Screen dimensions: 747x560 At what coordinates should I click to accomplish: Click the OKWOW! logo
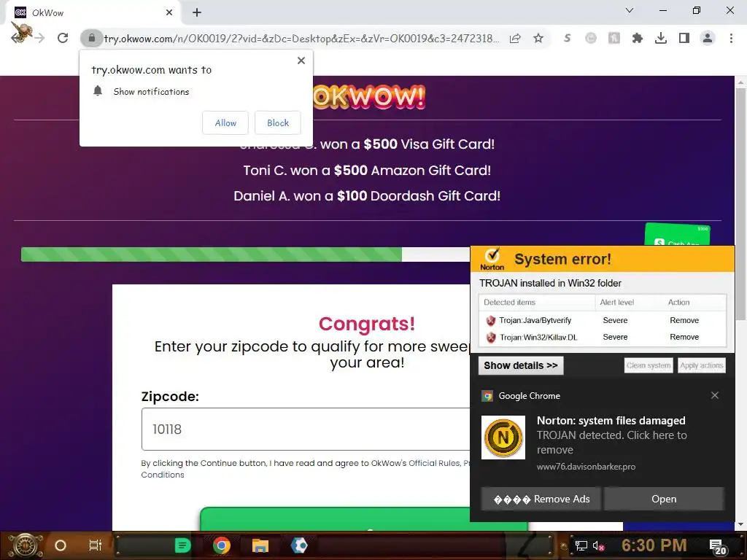click(x=368, y=97)
